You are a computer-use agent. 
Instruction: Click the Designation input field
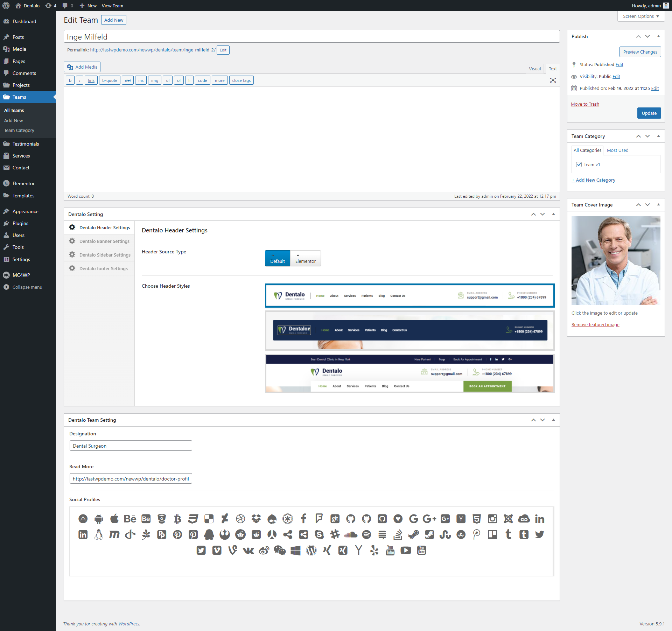click(x=131, y=446)
